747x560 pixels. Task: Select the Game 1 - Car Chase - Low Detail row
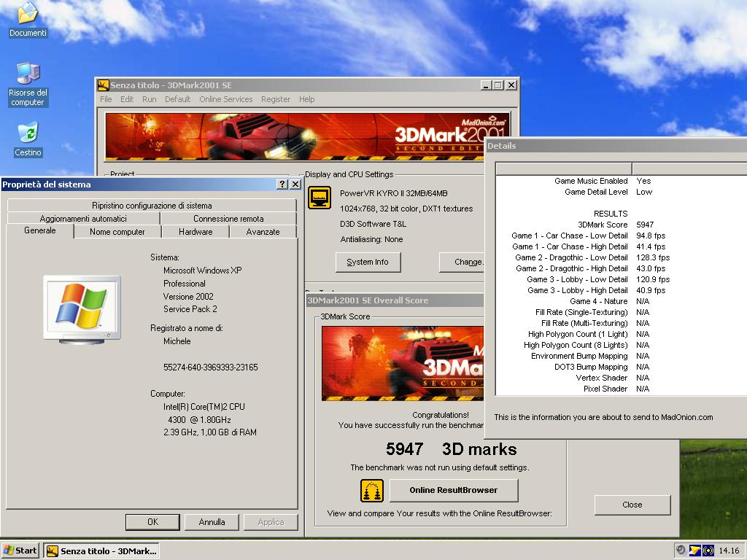(622, 236)
